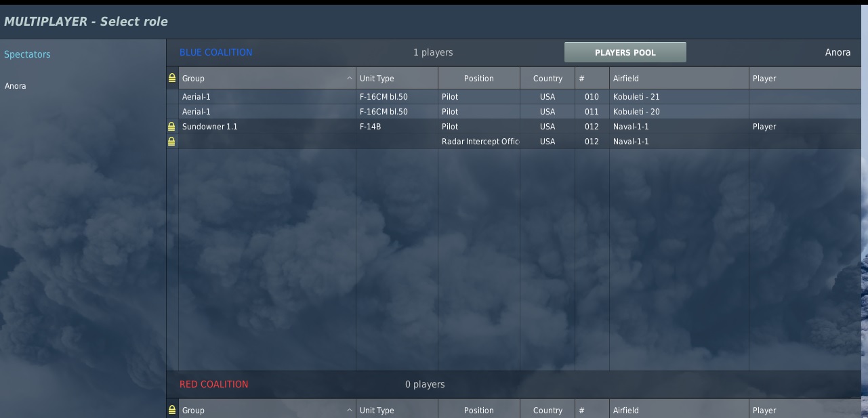Viewport: 868px width, 418px height.
Task: Click lock icon beside Sundowner 1.1
Action: pos(172,127)
